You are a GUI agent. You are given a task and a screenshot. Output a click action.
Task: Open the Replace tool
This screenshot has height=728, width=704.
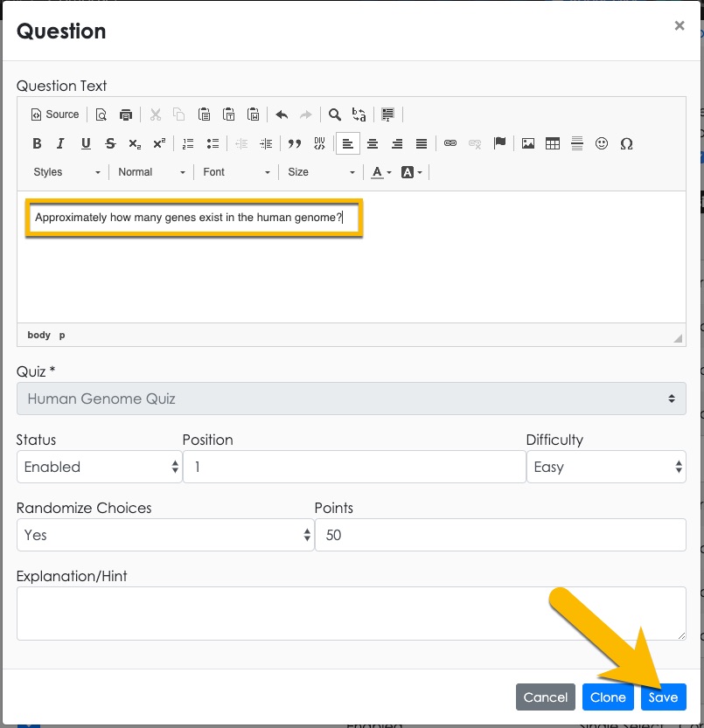[359, 114]
